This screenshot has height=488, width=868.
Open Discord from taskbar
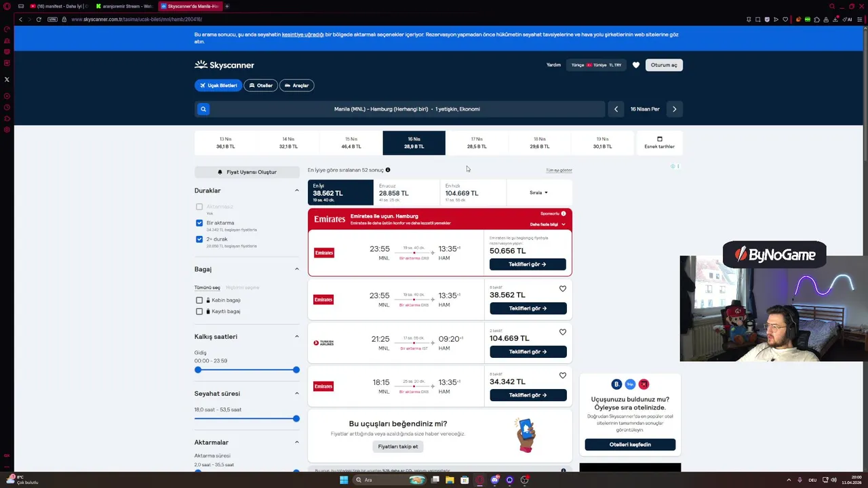click(x=495, y=480)
